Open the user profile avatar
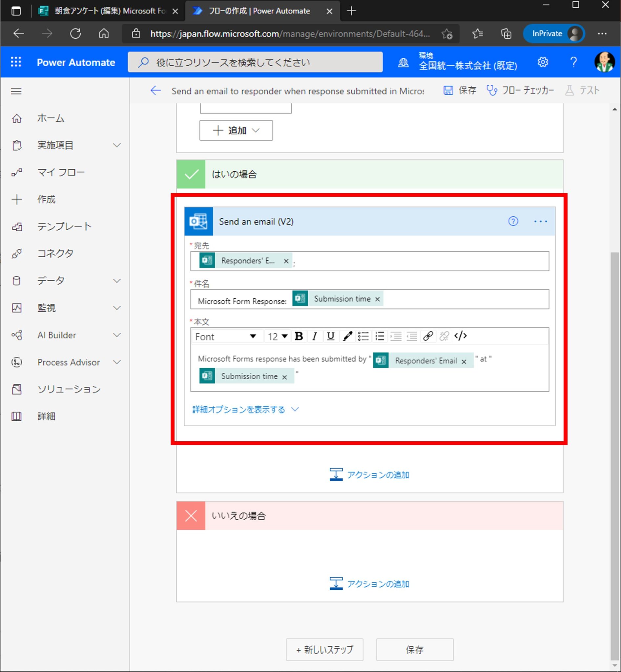This screenshot has width=621, height=672. coord(604,62)
